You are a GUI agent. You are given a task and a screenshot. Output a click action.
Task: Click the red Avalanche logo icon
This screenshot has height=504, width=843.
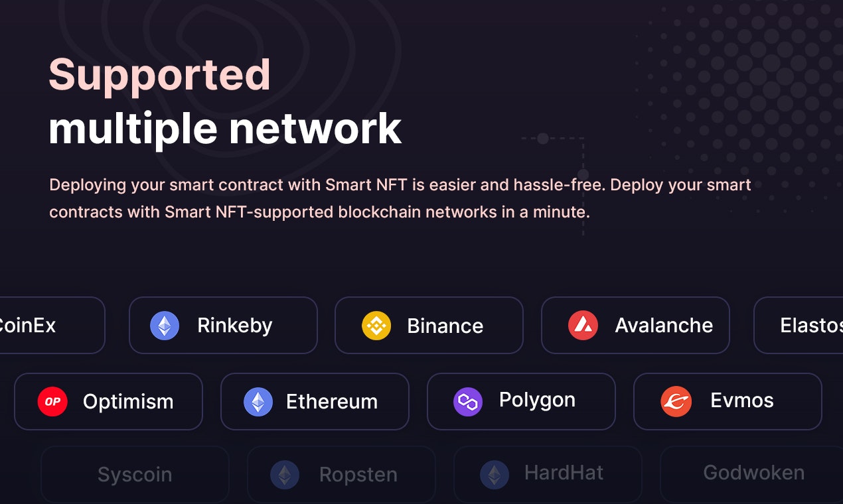[583, 326]
